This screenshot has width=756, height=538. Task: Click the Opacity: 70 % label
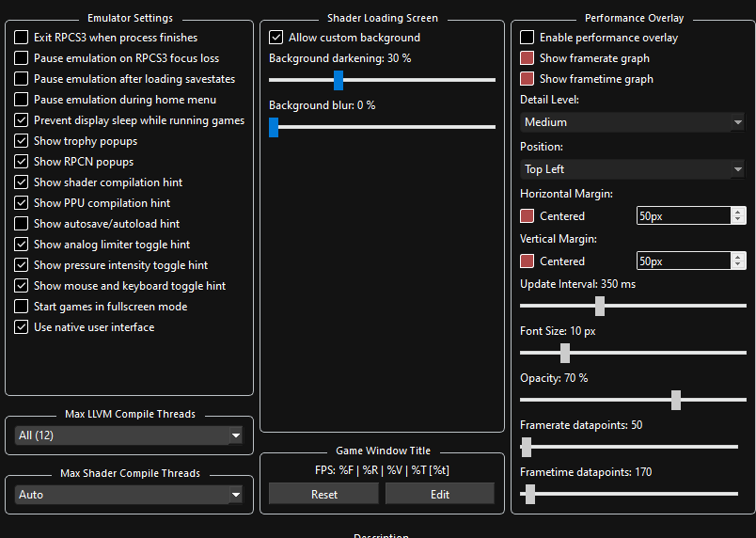point(554,378)
